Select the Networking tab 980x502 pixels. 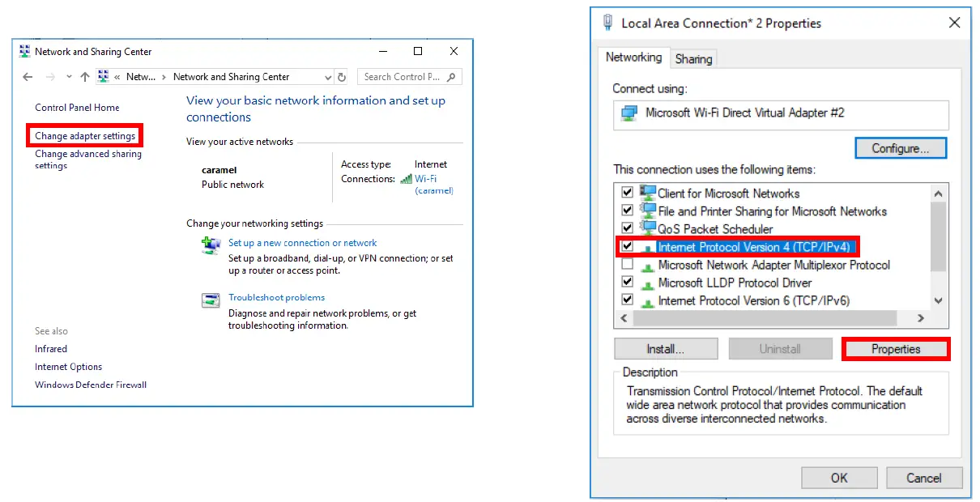[633, 57]
